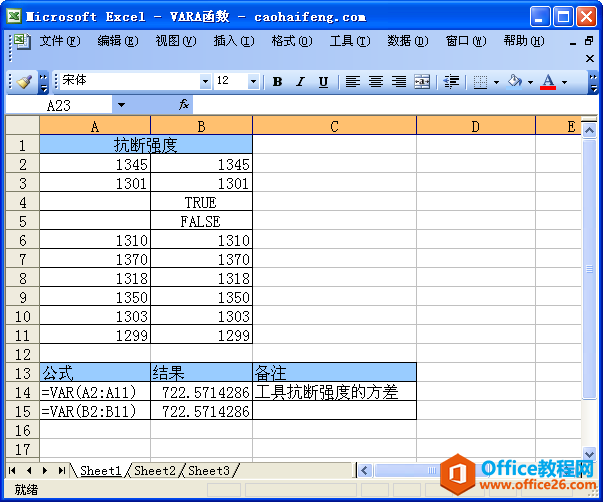
Task: Click the vertical scrollbar down arrow
Action: point(589,454)
